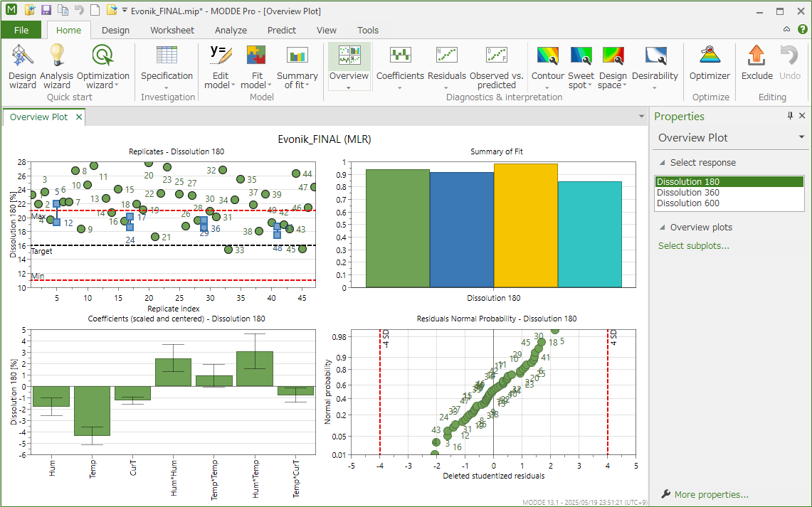The height and width of the screenshot is (507, 812).
Task: Close the Properties pane
Action: tap(802, 116)
